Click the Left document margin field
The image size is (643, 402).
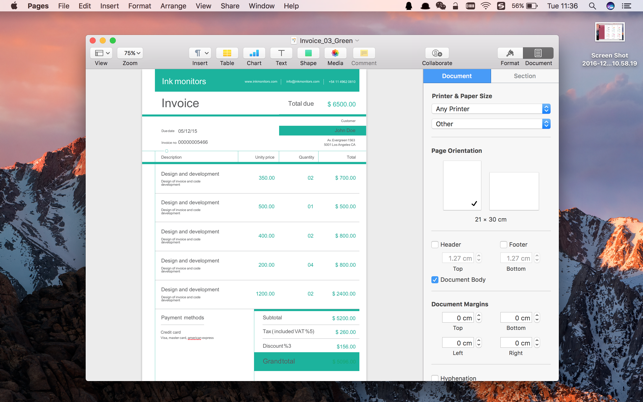coord(458,343)
